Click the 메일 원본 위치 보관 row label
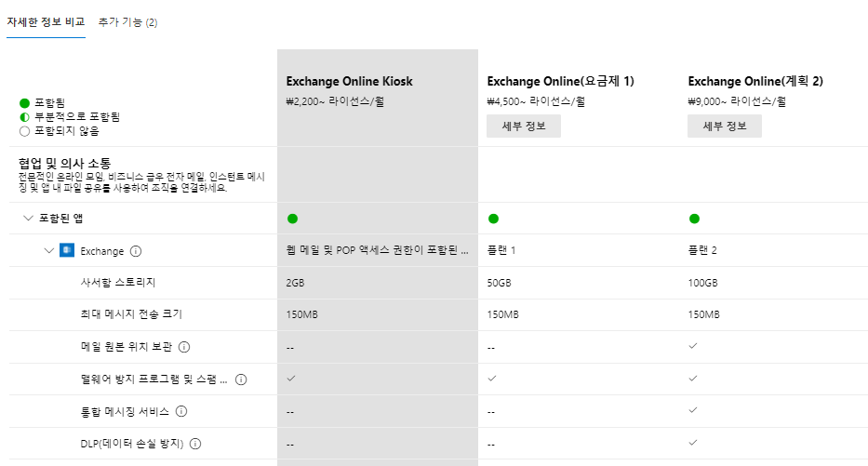This screenshot has height=466, width=868. [127, 346]
